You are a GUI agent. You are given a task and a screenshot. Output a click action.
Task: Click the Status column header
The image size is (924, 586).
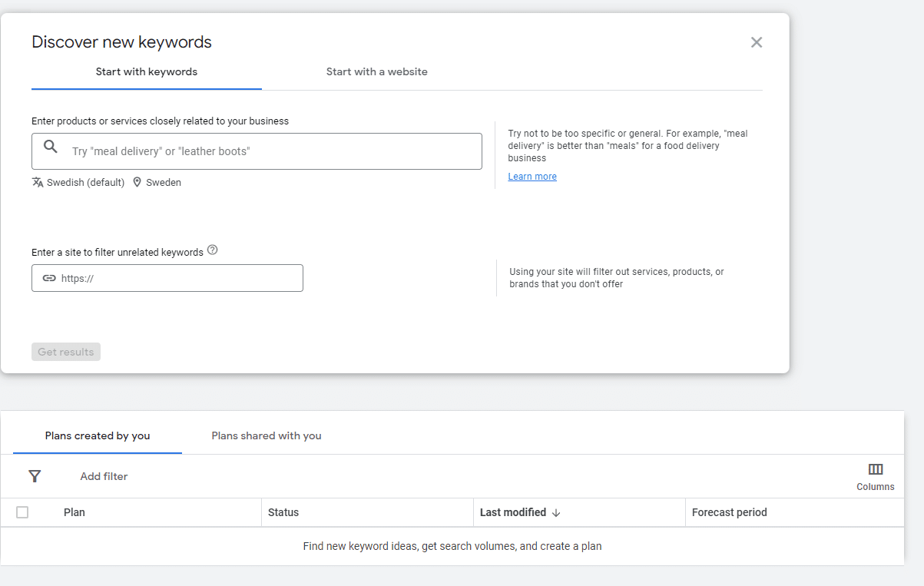(283, 512)
